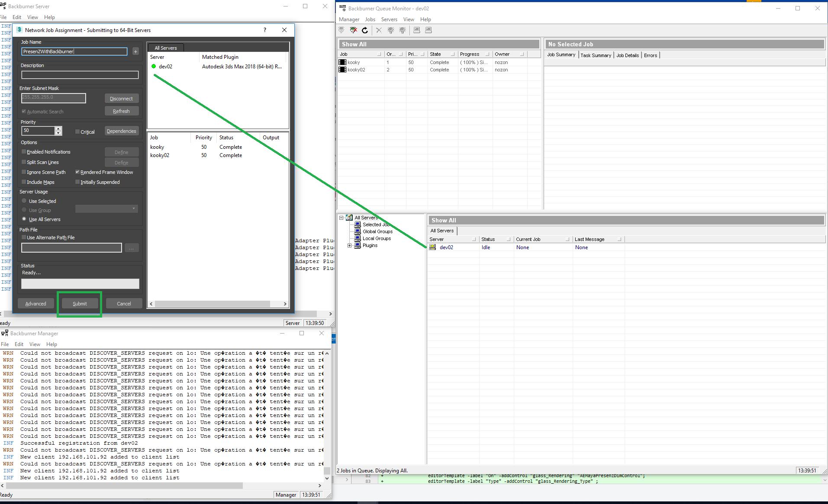Click the Disconnect icon with red X
This screenshot has height=504, width=828.
tap(354, 30)
